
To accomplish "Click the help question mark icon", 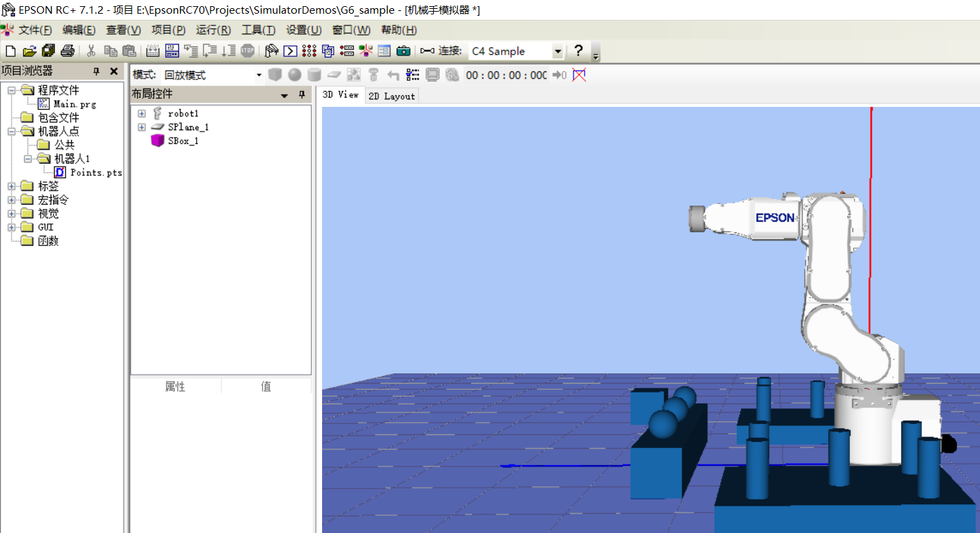I will pos(578,51).
